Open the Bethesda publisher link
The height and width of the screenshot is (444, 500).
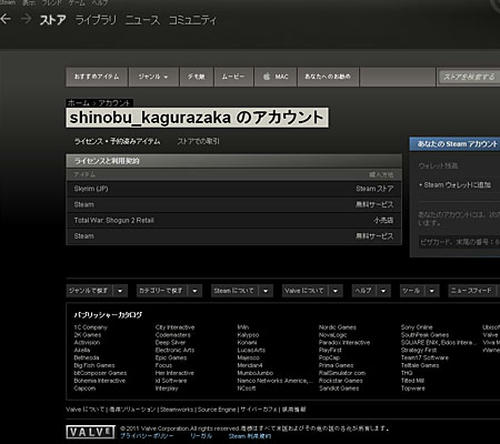(87, 358)
